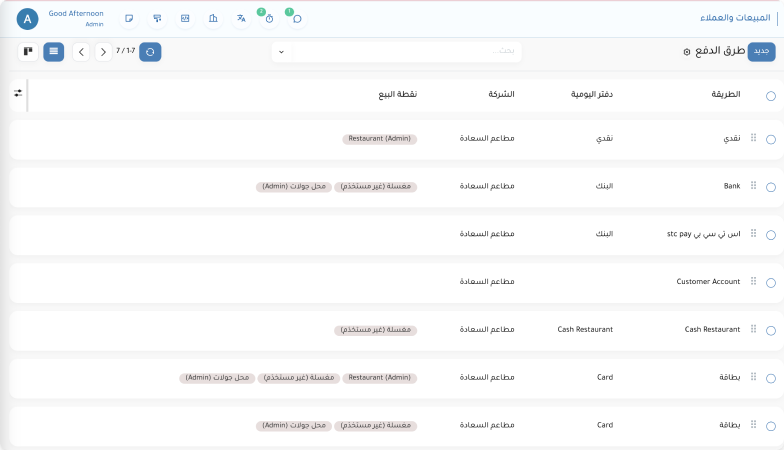Click the بحث search field

[x=405, y=52]
